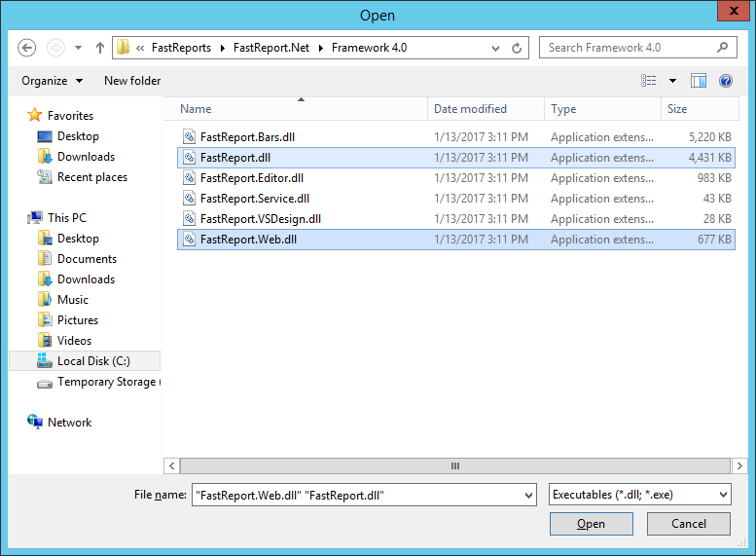Screen dimensions: 756x556
Task: Go back with the Back arrow
Action: (x=27, y=48)
